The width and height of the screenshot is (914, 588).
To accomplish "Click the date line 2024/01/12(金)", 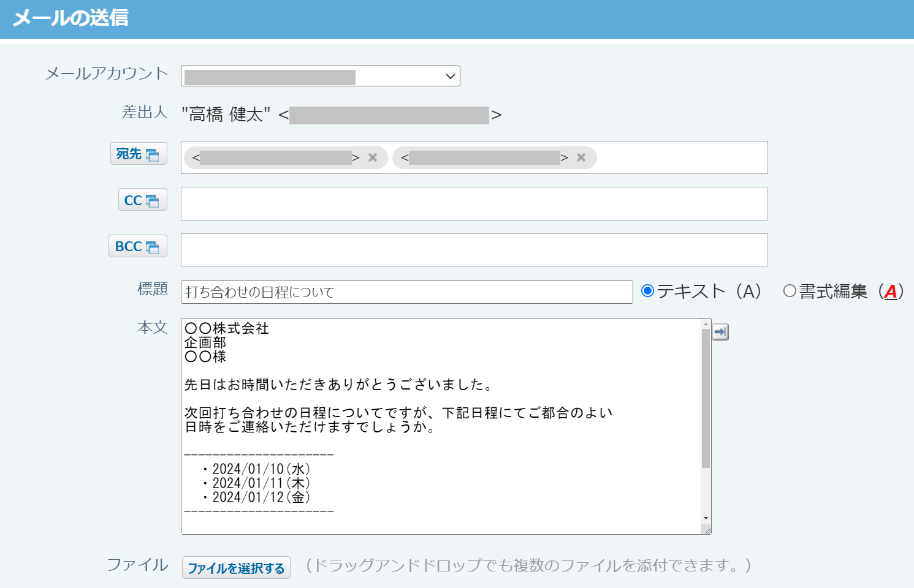I will (x=257, y=497).
